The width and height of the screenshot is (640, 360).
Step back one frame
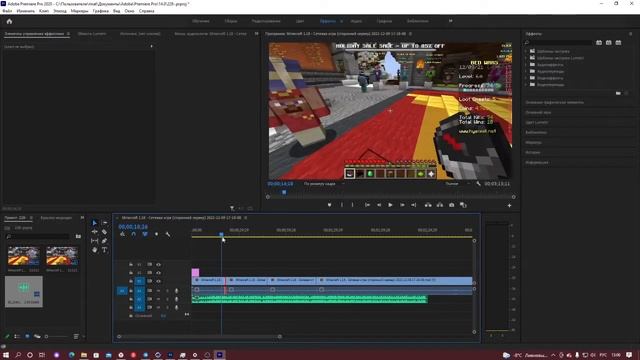point(379,205)
